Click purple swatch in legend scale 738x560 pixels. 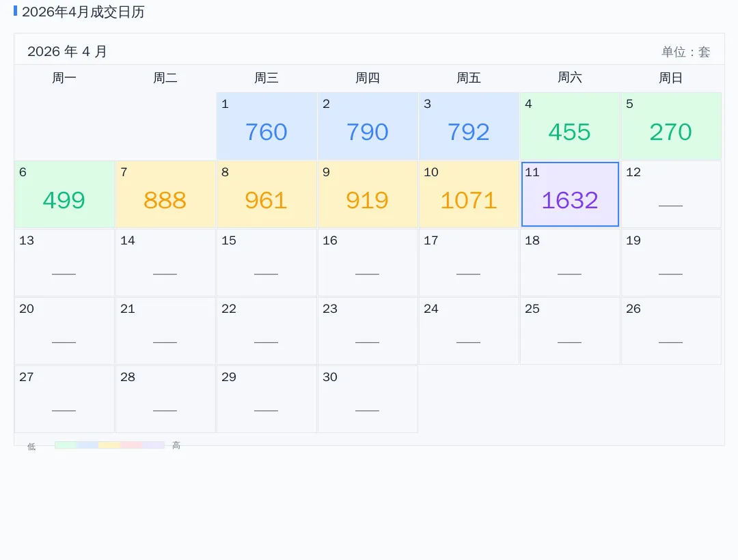tap(154, 445)
